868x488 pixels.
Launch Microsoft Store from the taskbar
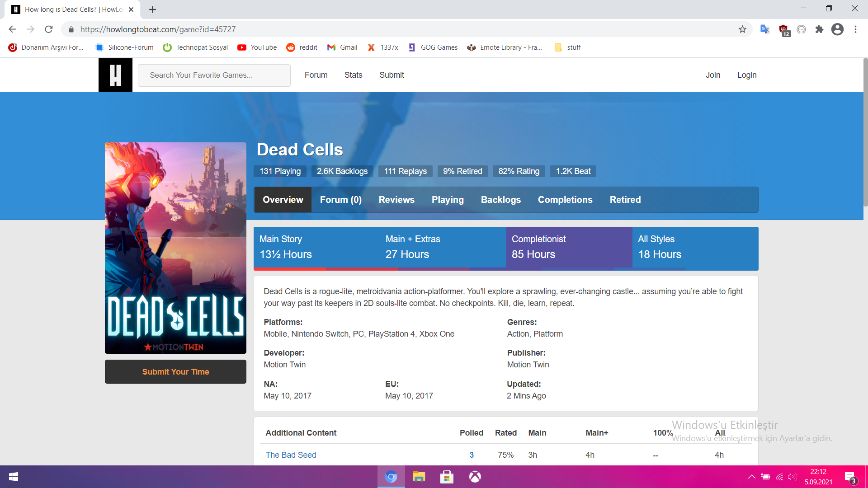[447, 477]
